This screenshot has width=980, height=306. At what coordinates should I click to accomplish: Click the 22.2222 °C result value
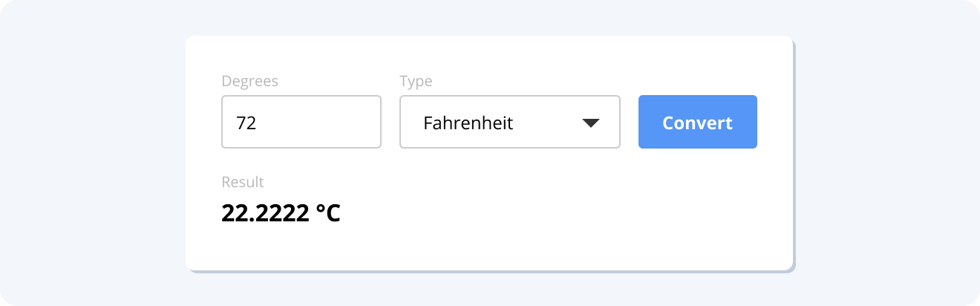(x=281, y=213)
